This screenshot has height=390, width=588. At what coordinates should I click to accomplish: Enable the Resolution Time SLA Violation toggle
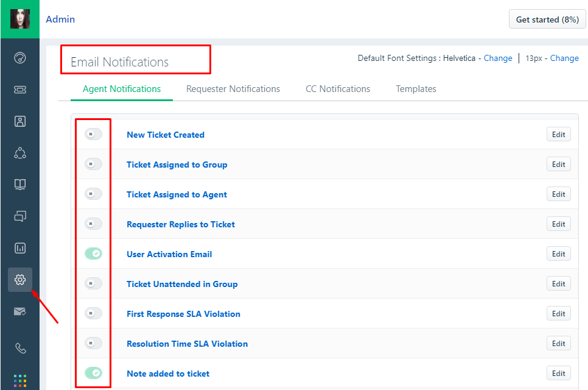(93, 343)
